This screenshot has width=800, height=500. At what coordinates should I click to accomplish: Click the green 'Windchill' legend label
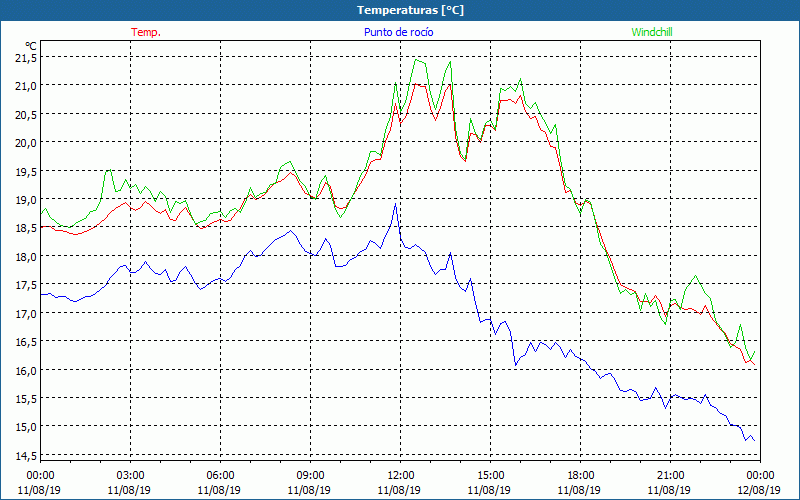point(652,32)
